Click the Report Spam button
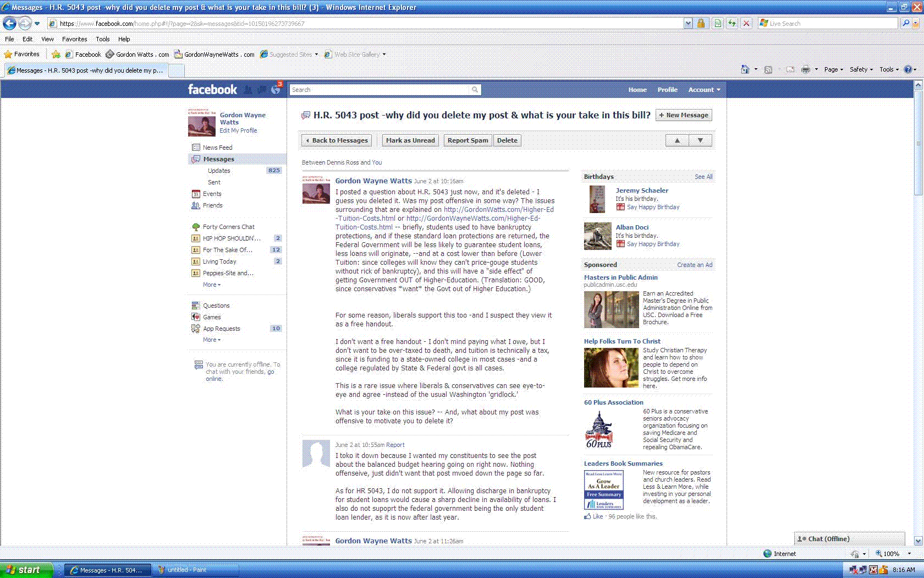Screen dimensions: 924x578 point(468,140)
